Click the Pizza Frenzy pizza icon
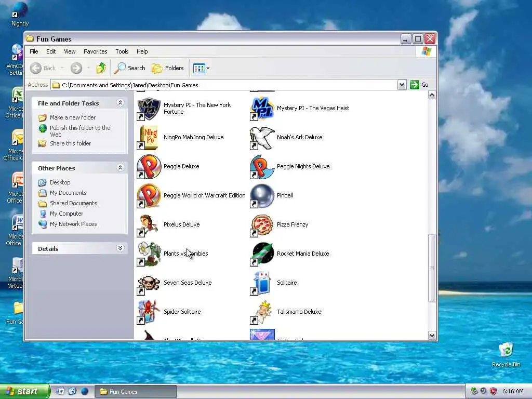 point(262,225)
